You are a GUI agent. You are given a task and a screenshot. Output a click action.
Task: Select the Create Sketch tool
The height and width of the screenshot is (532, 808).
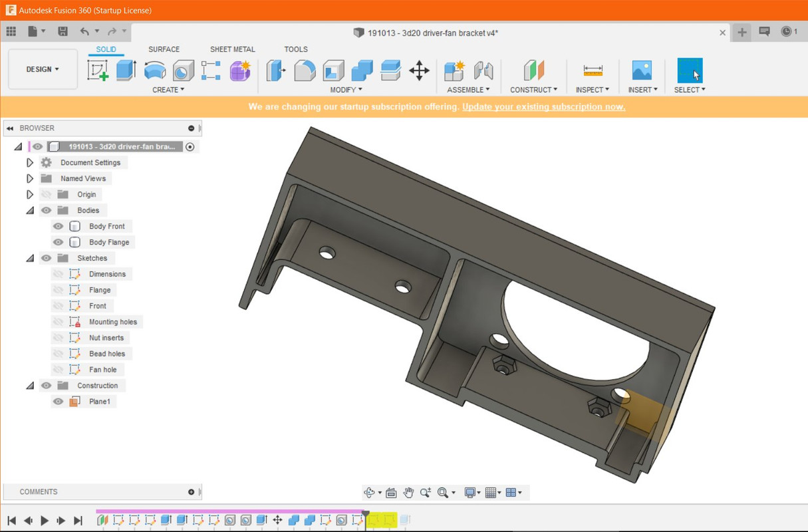98,70
